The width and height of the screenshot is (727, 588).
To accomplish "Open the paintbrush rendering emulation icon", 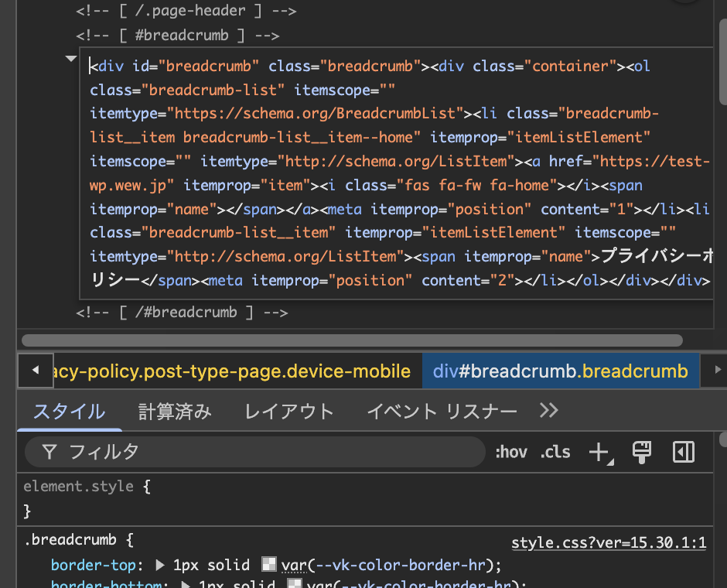I will pyautogui.click(x=641, y=453).
